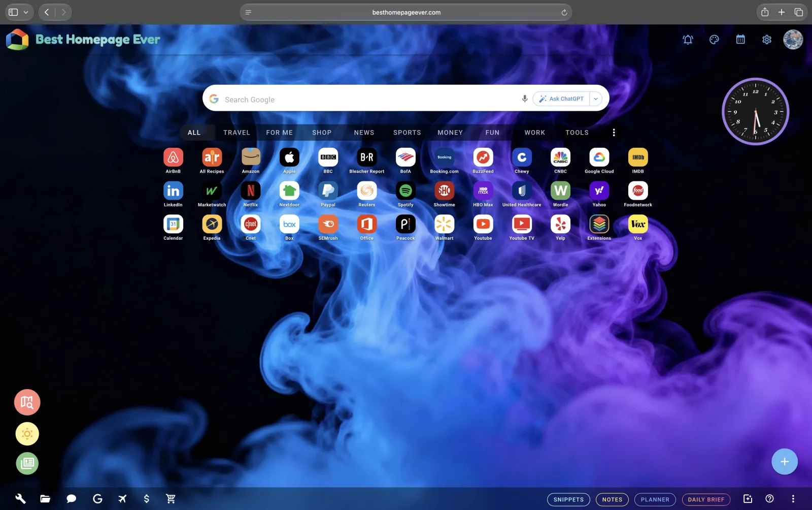Open the settings gear icon
Viewport: 812px width, 510px height.
767,40
